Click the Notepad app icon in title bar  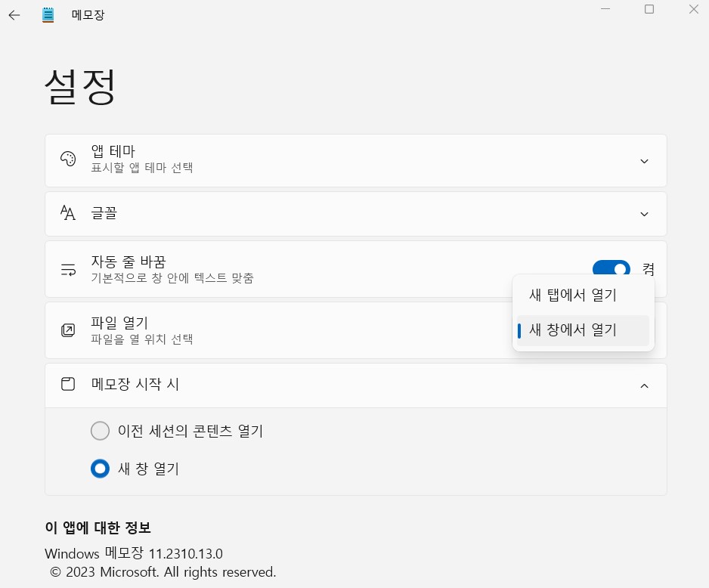point(48,15)
